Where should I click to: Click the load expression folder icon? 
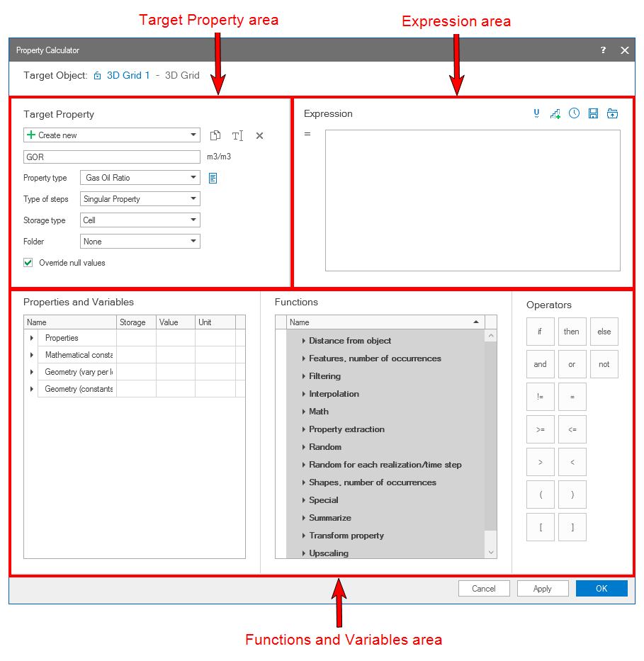[612, 113]
